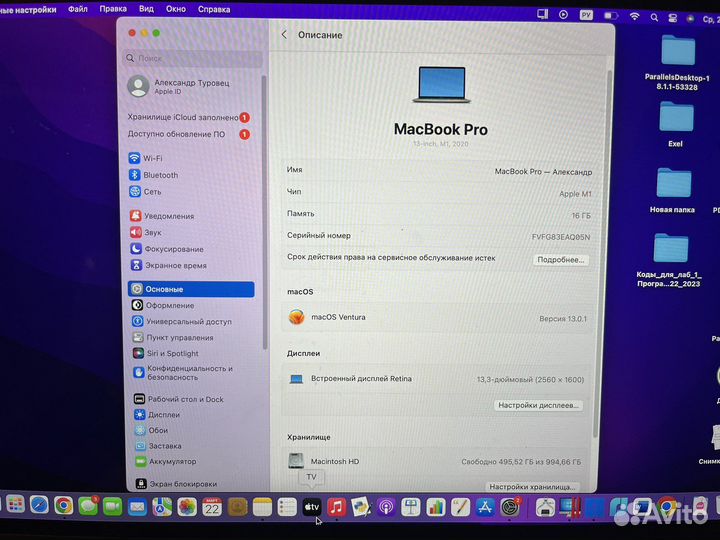Open Wi-Fi settings in sidebar
The image size is (720, 540).
click(146, 158)
